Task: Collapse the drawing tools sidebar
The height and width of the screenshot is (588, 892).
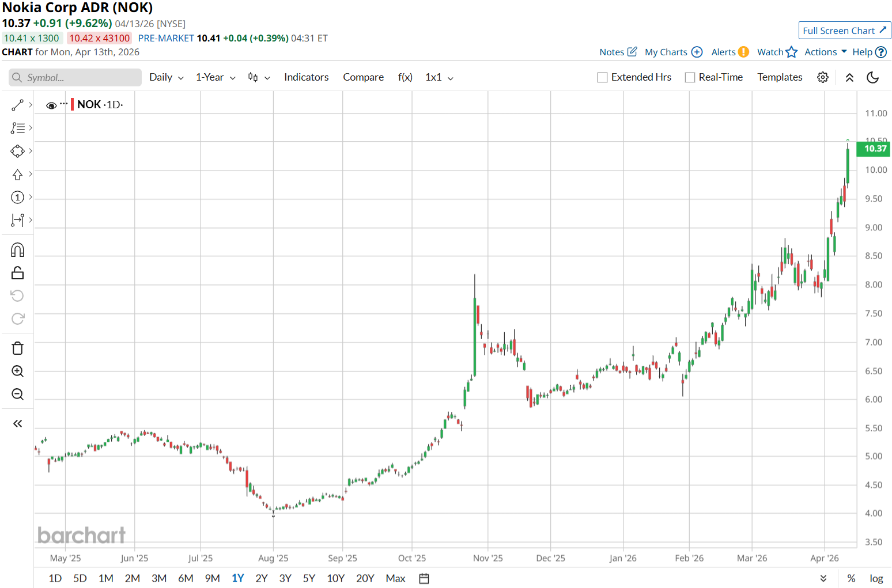Action: (17, 423)
